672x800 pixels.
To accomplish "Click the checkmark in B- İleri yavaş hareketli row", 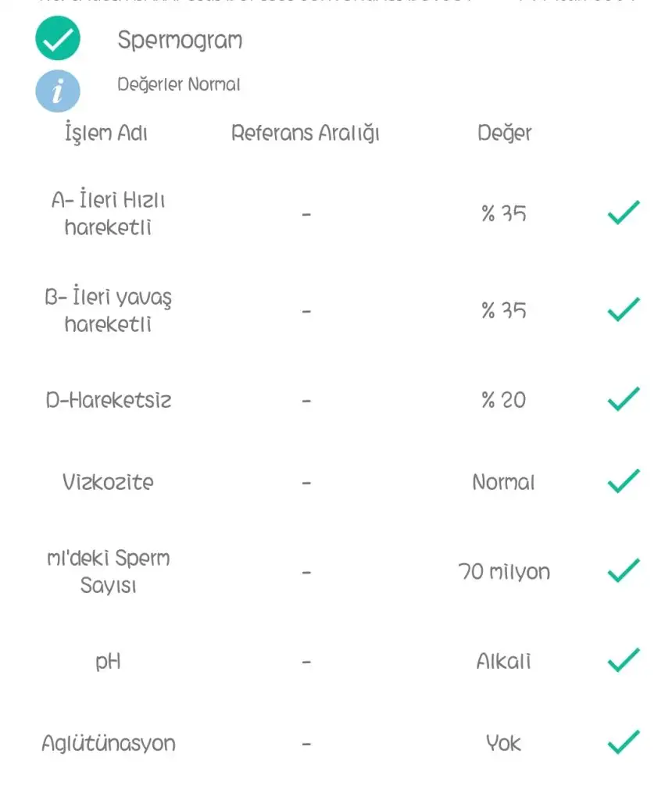I will (624, 309).
